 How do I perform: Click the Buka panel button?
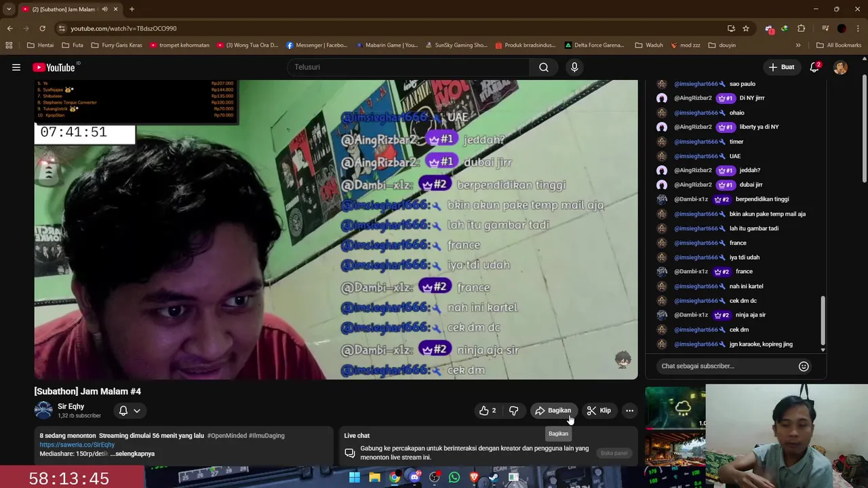click(x=614, y=453)
